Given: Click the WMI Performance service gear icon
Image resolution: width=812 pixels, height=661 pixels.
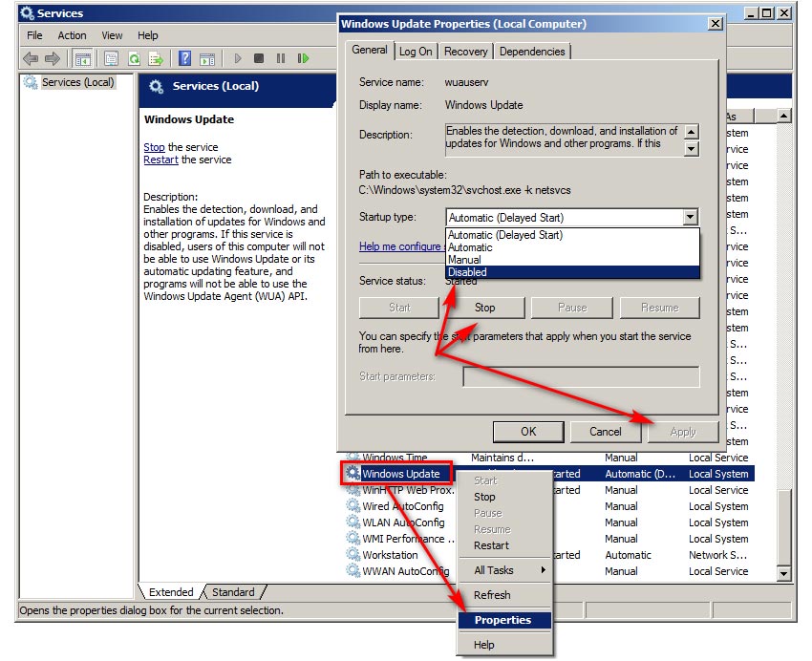Looking at the screenshot, I should click(353, 539).
